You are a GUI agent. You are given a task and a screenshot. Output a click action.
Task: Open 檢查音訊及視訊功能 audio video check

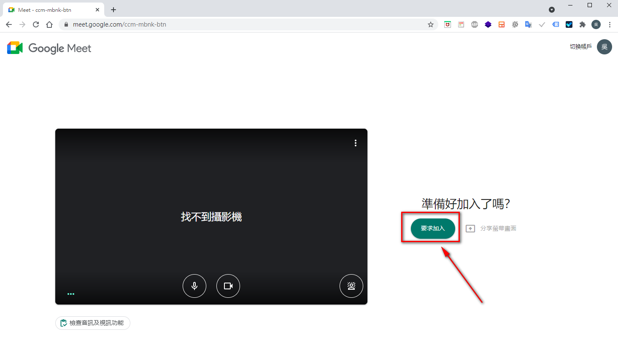click(x=93, y=323)
